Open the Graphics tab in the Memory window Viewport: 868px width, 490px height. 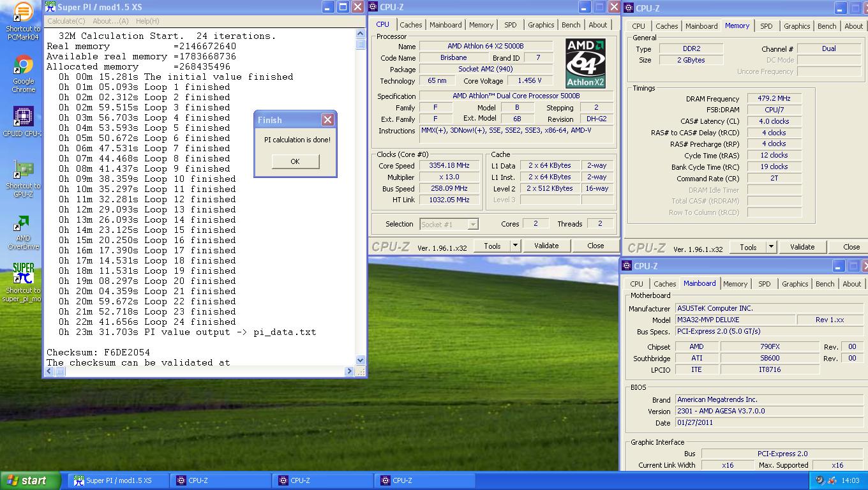(797, 26)
